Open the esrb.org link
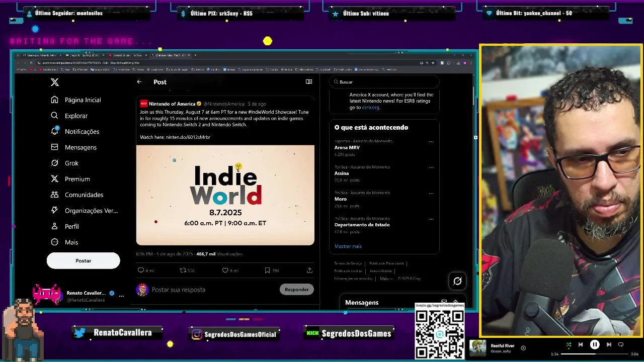This screenshot has width=644, height=362. (371, 107)
